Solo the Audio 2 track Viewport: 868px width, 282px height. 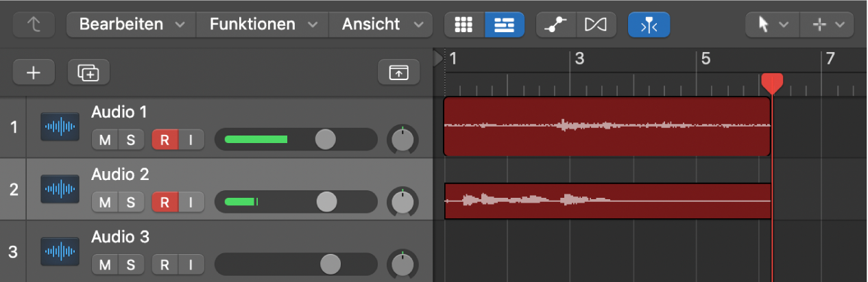130,202
